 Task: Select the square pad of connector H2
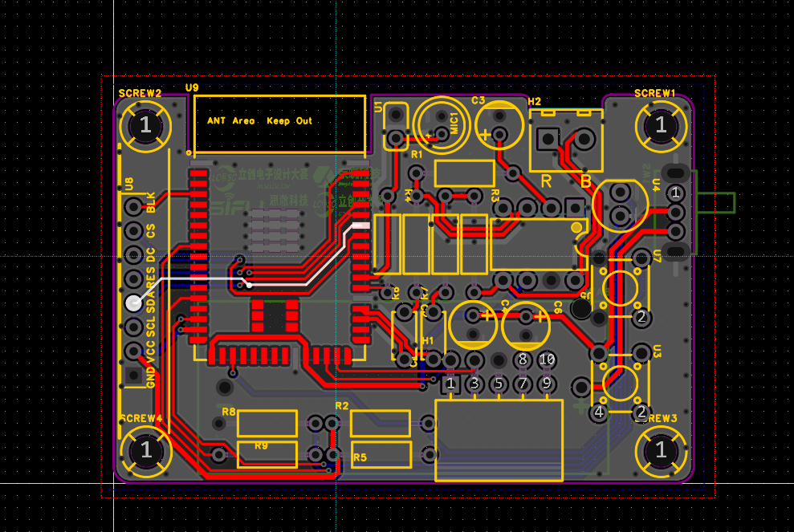tap(548, 139)
